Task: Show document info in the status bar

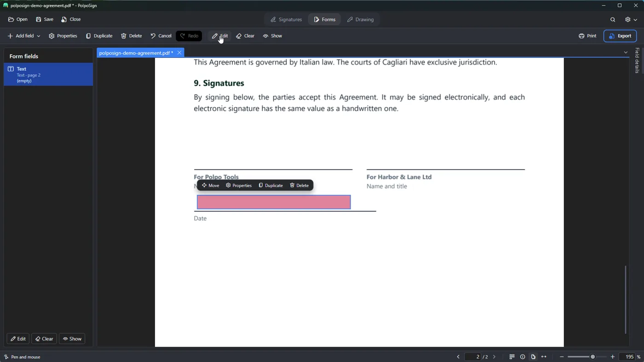Action: (x=523, y=357)
